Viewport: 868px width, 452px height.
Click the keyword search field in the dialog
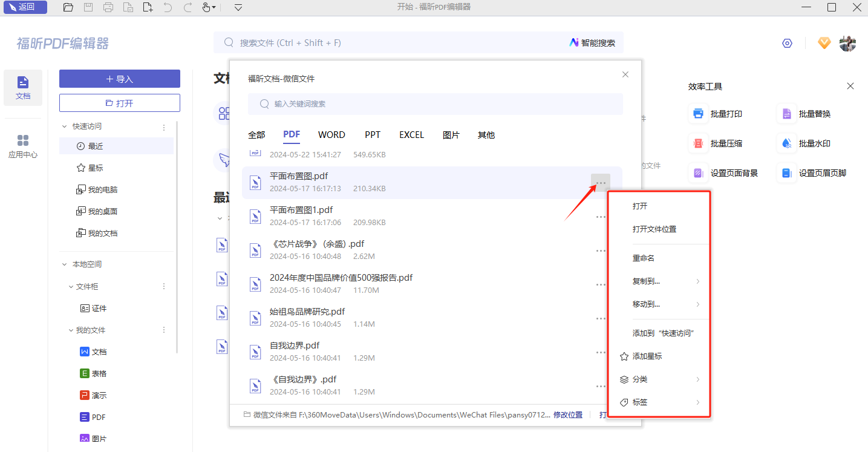pyautogui.click(x=436, y=104)
